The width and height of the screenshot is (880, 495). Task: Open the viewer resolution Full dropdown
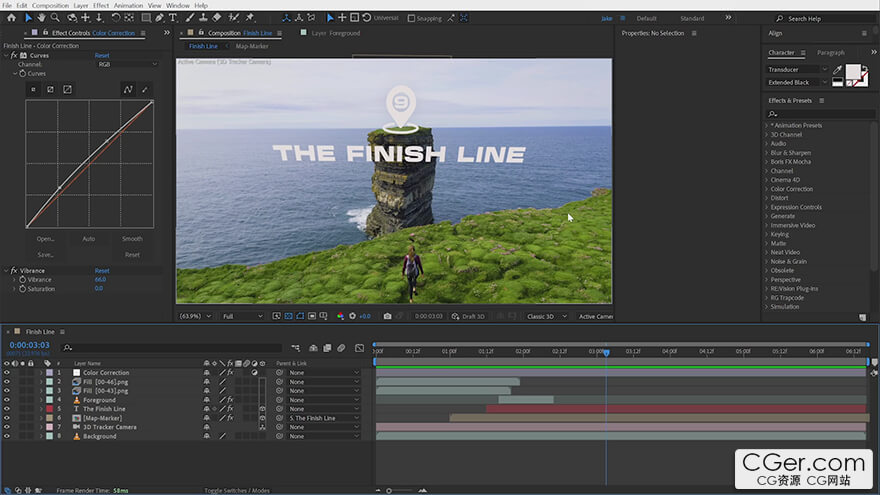[242, 316]
